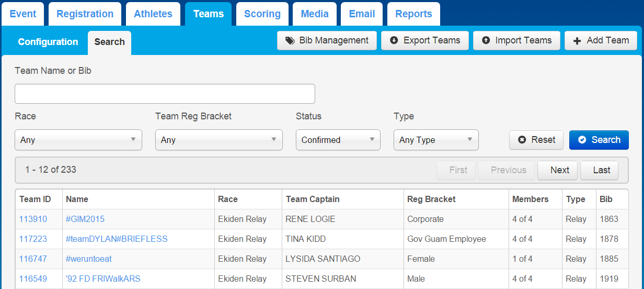Viewport: 644px width, 289px height.
Task: Click the checkmark icon on the Search button
Action: coord(582,140)
